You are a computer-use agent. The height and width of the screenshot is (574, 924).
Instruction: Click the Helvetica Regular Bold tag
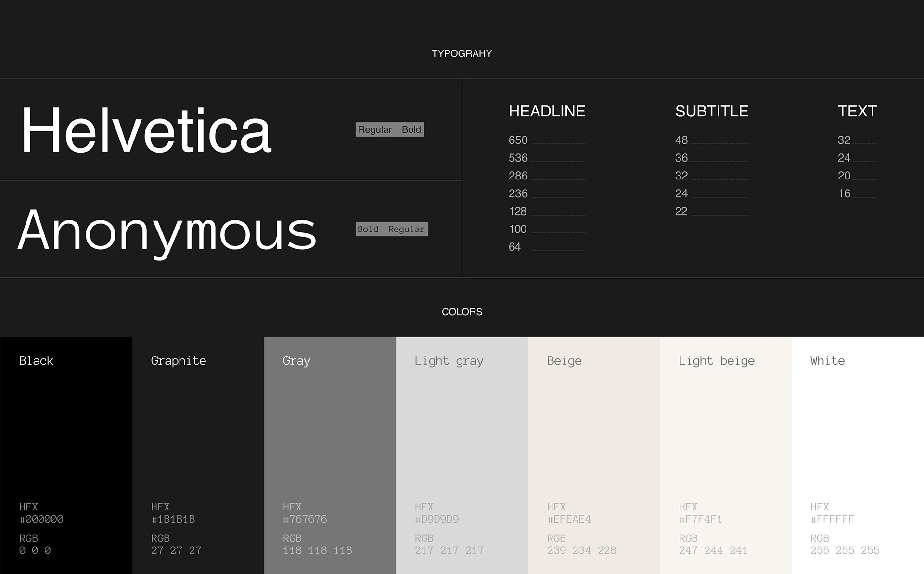point(389,129)
